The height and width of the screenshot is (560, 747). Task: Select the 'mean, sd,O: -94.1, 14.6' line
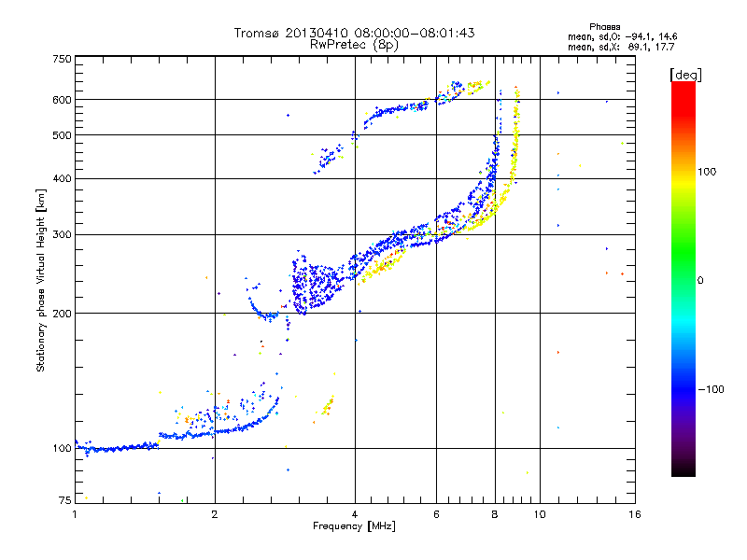[x=622, y=36]
